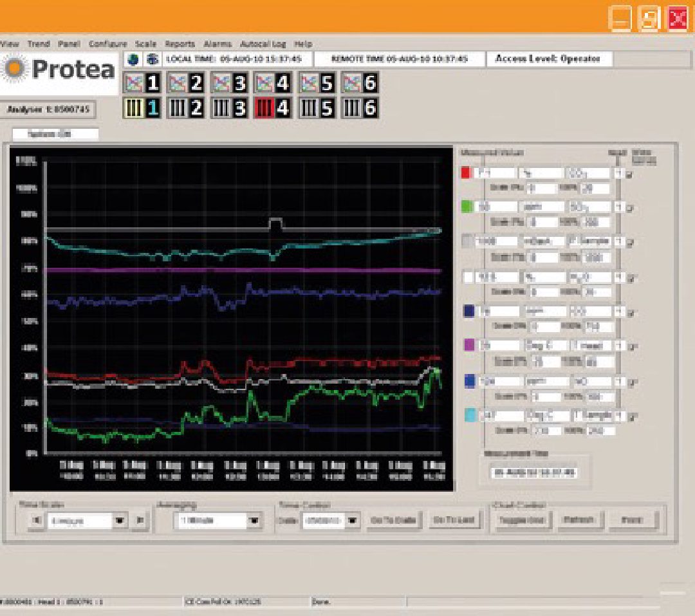Open the red bar panel 4 icon
Viewport: 695px width, 616px height.
[273, 107]
